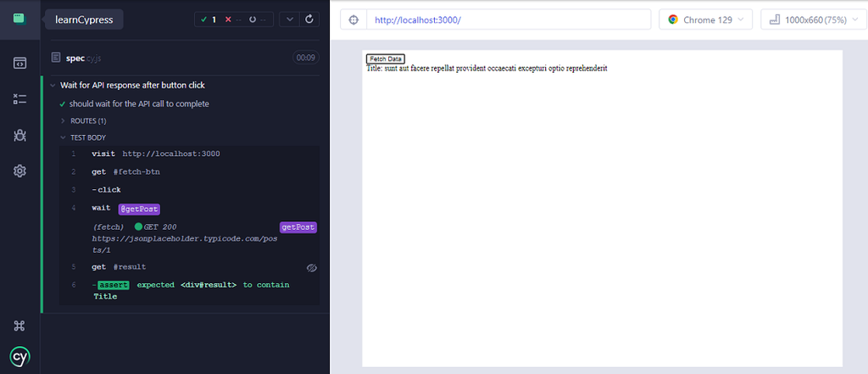Click the getPost alias tag on fetch row
868x374 pixels.
pos(298,227)
